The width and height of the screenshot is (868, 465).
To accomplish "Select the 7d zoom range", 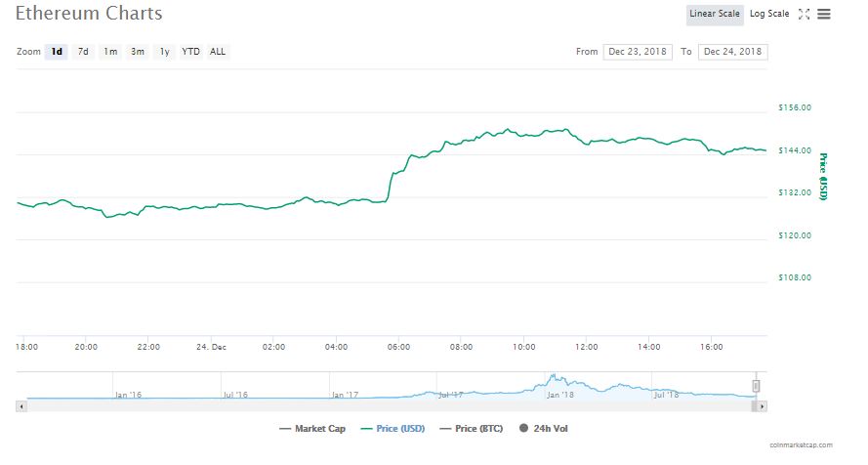I will 83,52.
